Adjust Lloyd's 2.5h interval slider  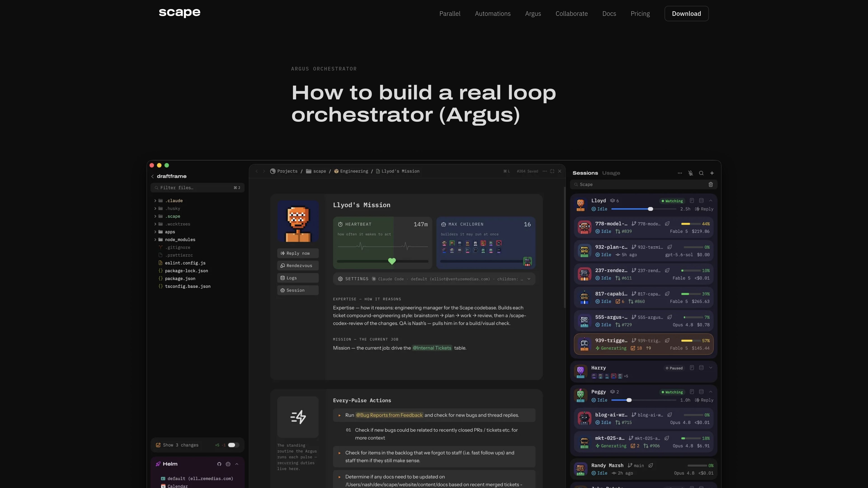pyautogui.click(x=650, y=209)
